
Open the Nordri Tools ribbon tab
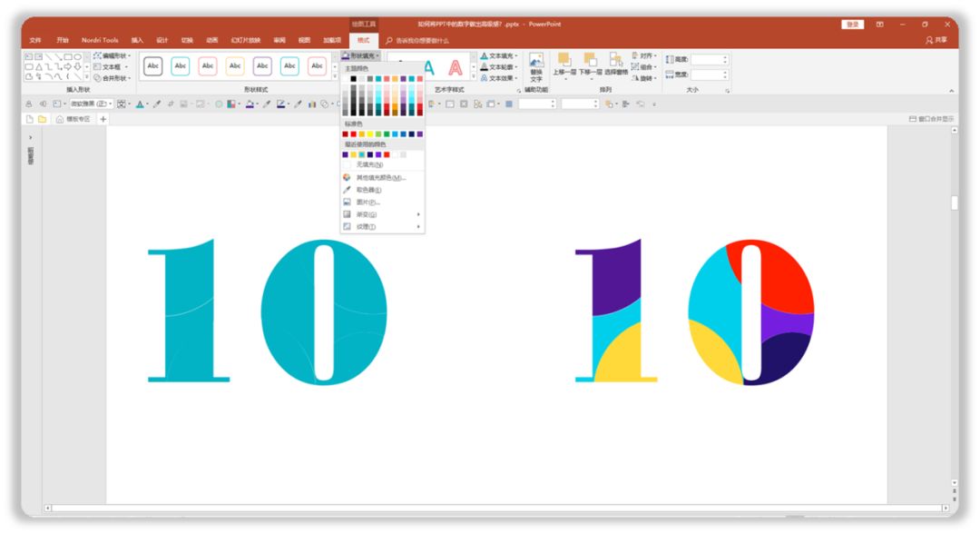(x=100, y=40)
